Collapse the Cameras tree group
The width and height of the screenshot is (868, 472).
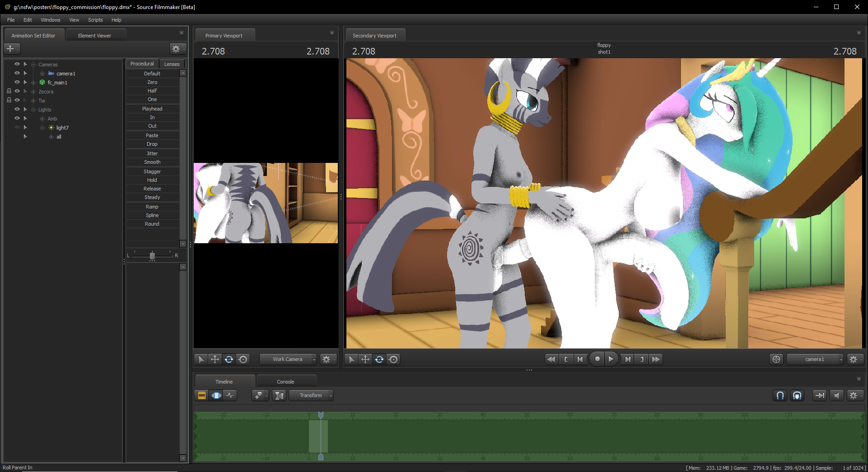pos(33,65)
